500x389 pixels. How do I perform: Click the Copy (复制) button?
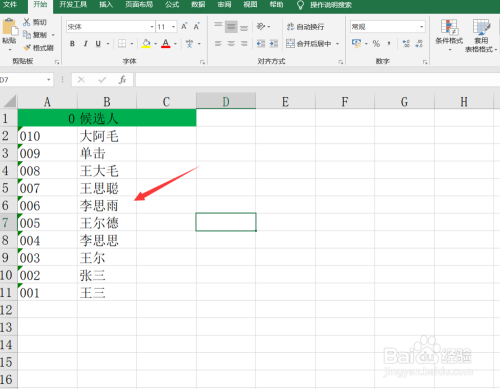(35, 35)
